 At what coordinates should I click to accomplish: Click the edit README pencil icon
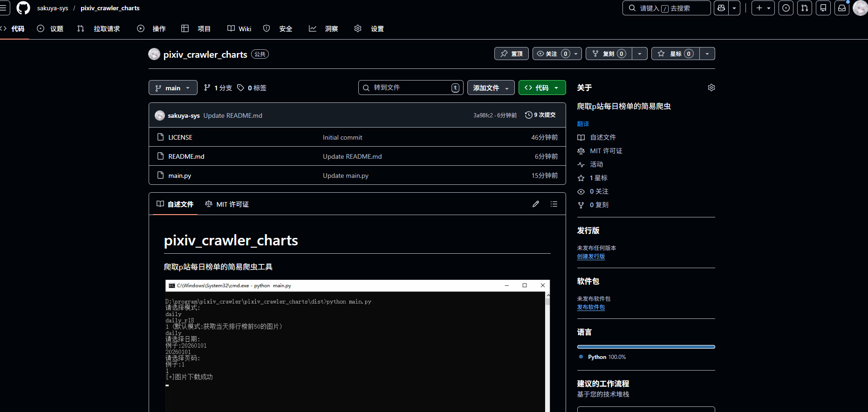[536, 204]
